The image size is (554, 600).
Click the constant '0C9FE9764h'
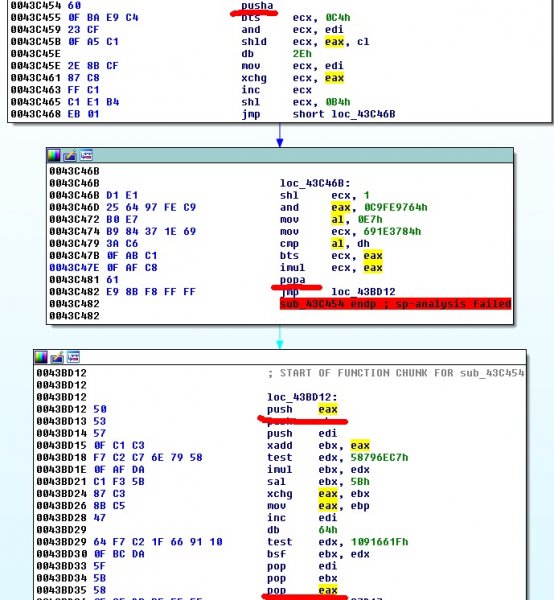tap(396, 207)
